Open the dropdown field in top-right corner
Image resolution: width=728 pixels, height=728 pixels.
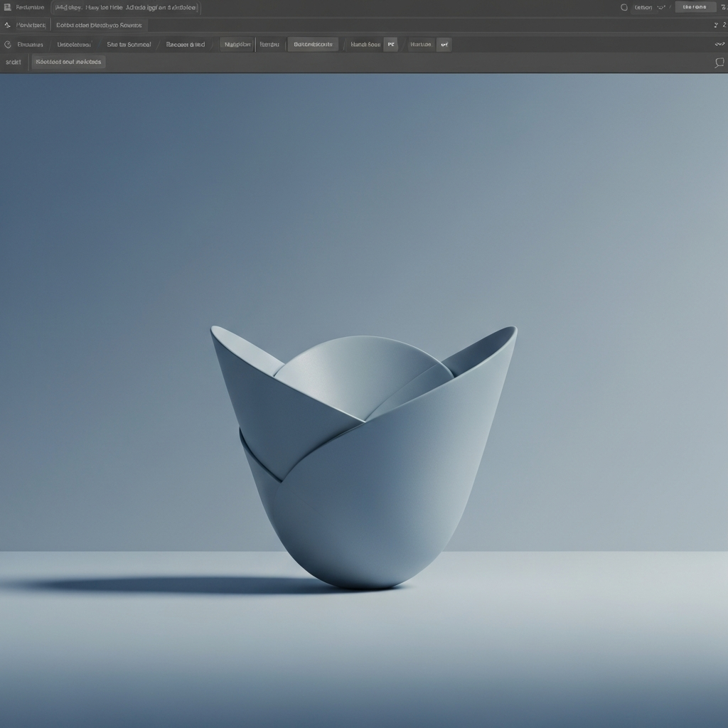click(x=643, y=7)
